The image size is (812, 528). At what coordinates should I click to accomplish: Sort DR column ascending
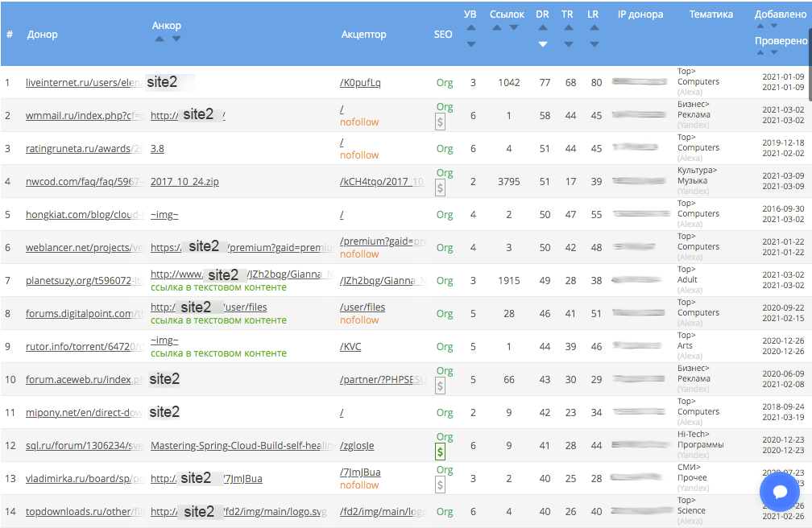pyautogui.click(x=543, y=28)
